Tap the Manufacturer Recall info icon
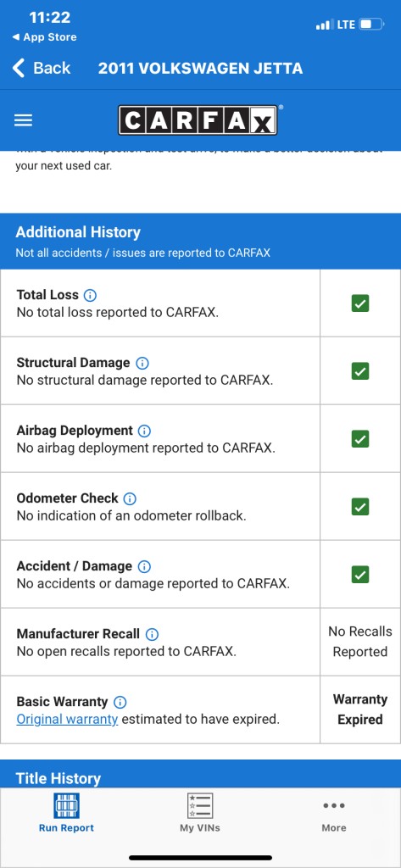This screenshot has height=868, width=401. 152,634
